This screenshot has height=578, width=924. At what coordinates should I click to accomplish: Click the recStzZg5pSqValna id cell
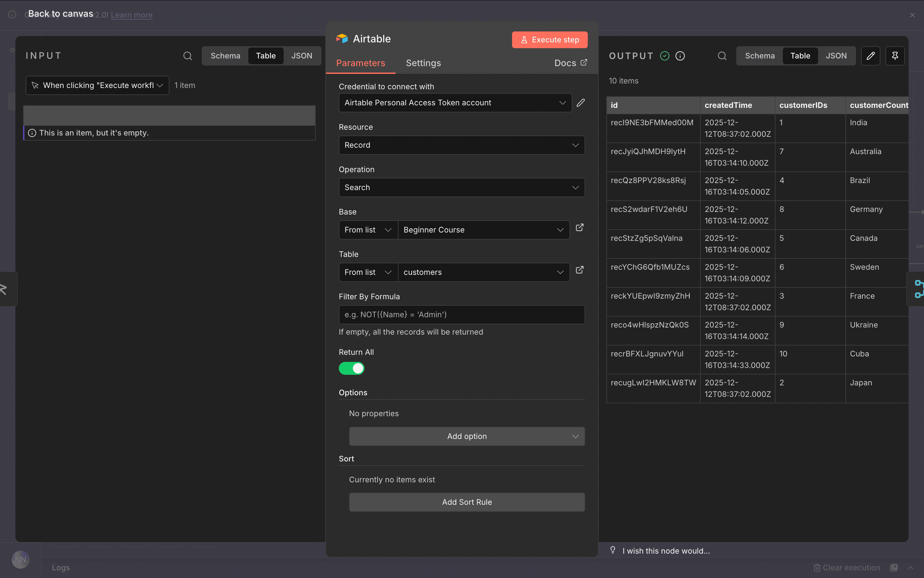pos(653,244)
